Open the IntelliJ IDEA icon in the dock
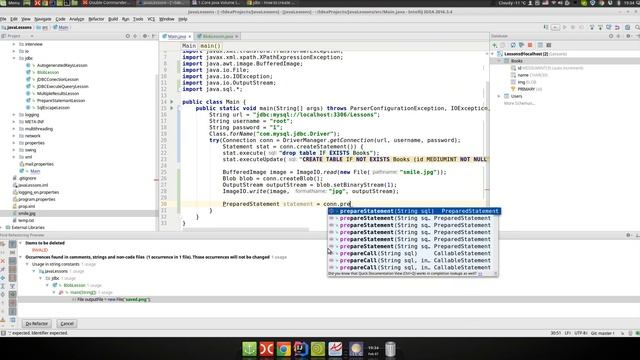Screen dimensions: 640x360 pos(300,349)
